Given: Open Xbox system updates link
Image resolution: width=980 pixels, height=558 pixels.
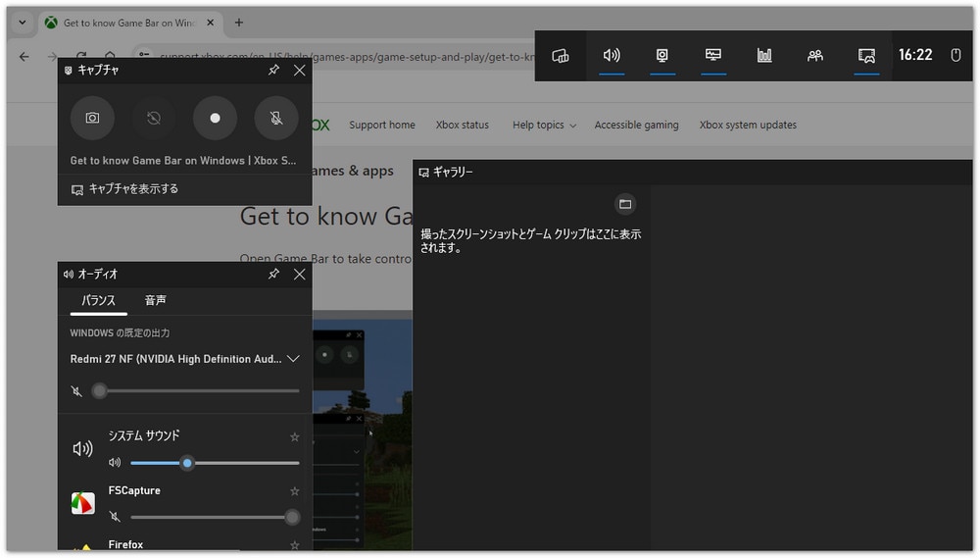Looking at the screenshot, I should tap(748, 126).
